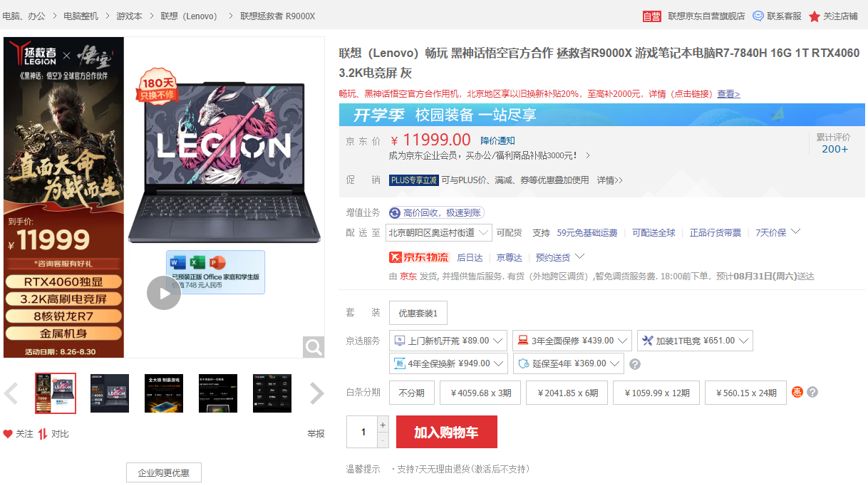Image resolution: width=868 pixels, height=486 pixels.
Task: Click the heart 关注 icon below thumbnails
Action: pos(8,433)
